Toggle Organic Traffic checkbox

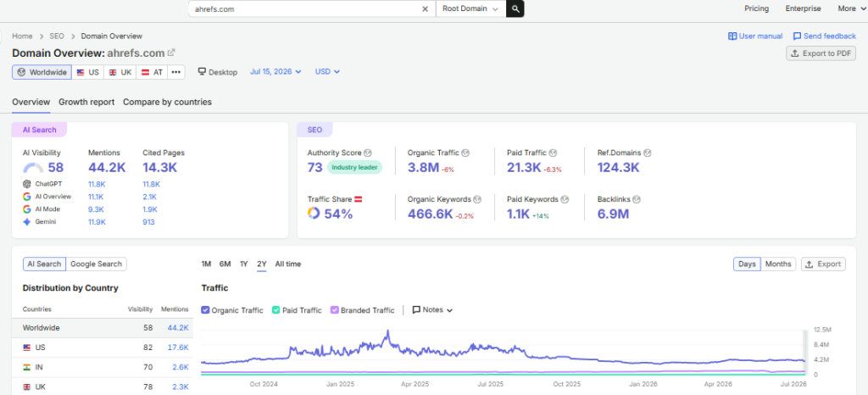[x=205, y=310]
